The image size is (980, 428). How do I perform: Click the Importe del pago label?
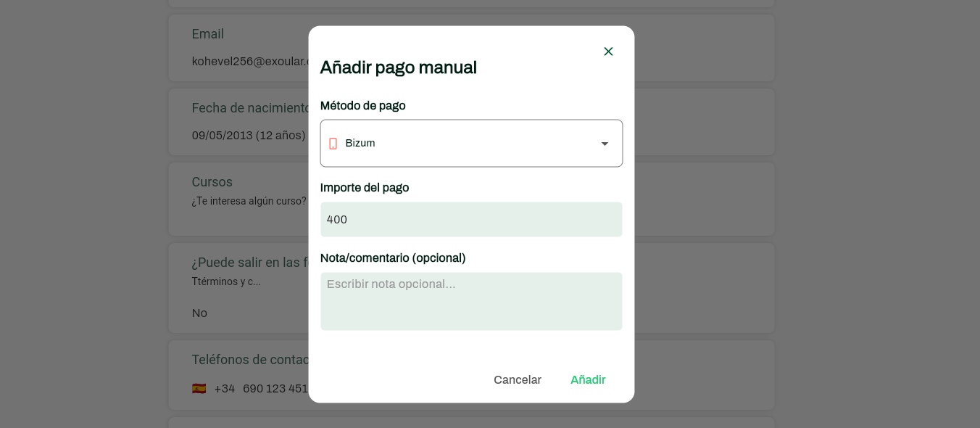point(364,188)
